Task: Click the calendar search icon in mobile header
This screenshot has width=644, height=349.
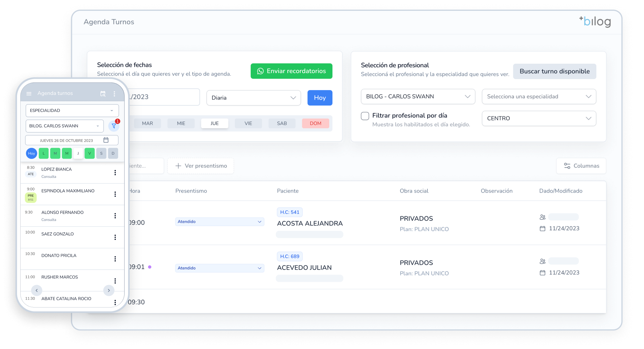Action: [x=103, y=93]
